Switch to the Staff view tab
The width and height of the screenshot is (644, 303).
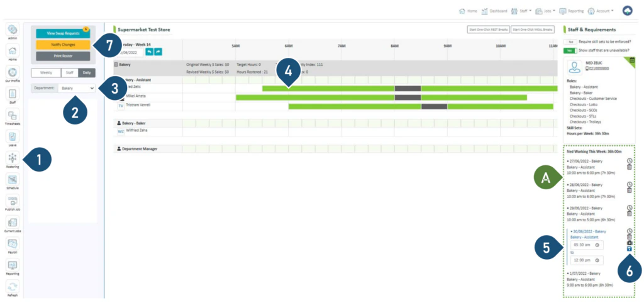[70, 73]
